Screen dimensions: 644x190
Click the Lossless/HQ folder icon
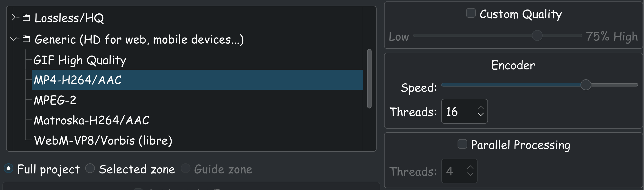coord(26,18)
